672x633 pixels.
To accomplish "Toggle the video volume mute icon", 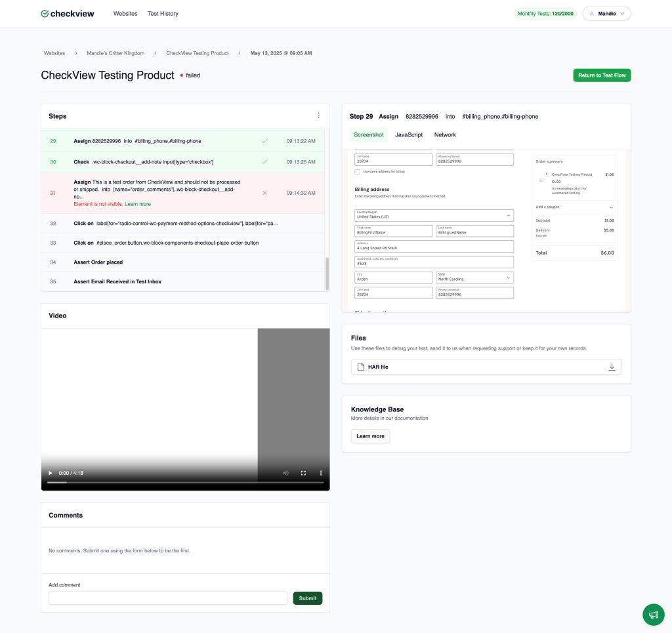I will (286, 473).
